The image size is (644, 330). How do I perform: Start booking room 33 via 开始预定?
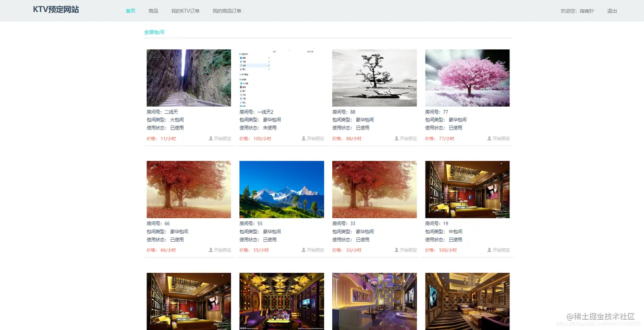[408, 250]
